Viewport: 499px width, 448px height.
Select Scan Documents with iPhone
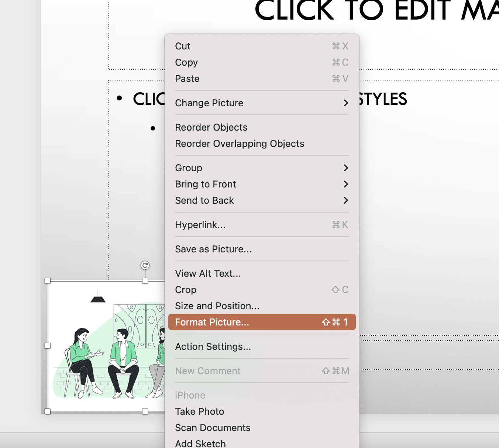(x=213, y=428)
